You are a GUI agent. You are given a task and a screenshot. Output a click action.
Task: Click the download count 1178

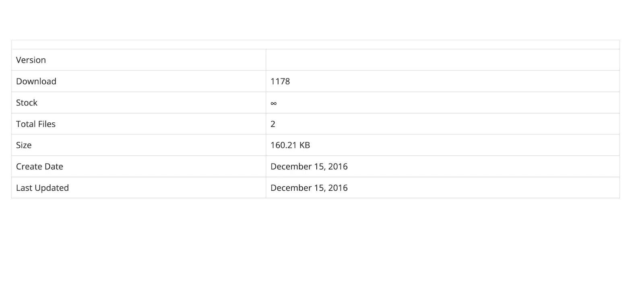point(280,81)
